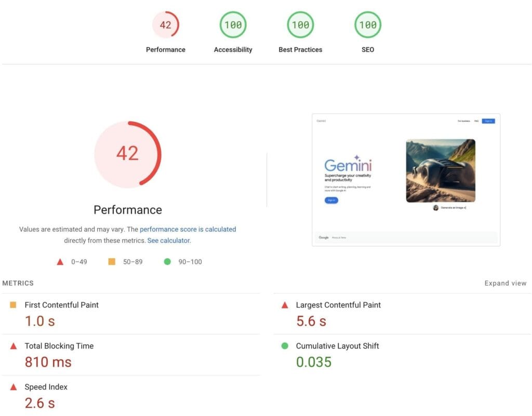Click the Gemini page screenshot thumbnail
This screenshot has width=532, height=416.
(406, 180)
